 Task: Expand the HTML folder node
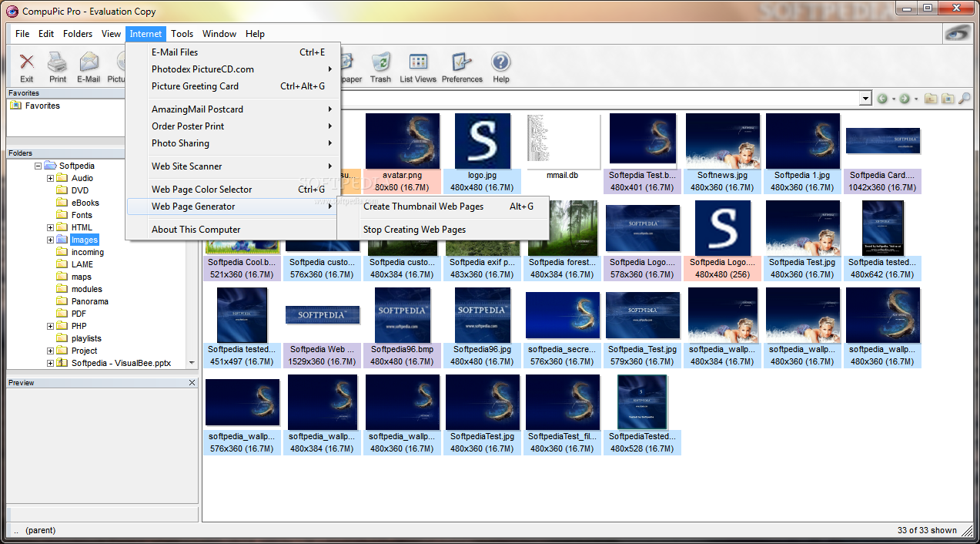(x=50, y=227)
